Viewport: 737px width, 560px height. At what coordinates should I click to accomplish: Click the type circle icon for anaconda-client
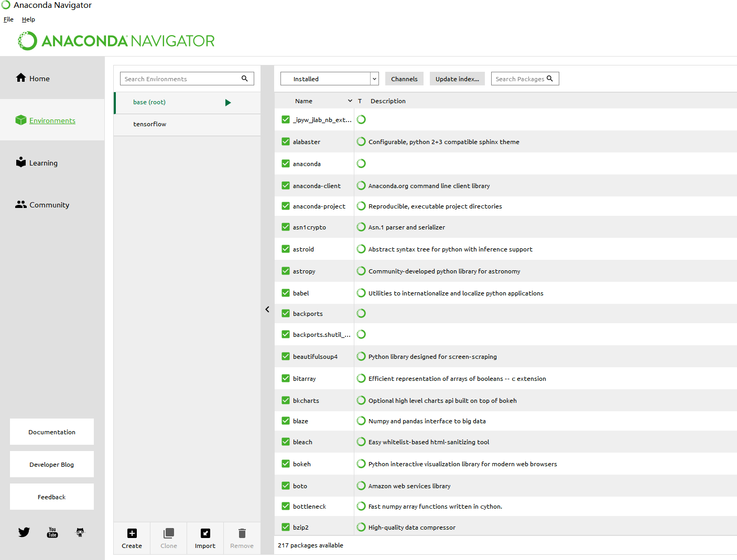click(x=361, y=185)
